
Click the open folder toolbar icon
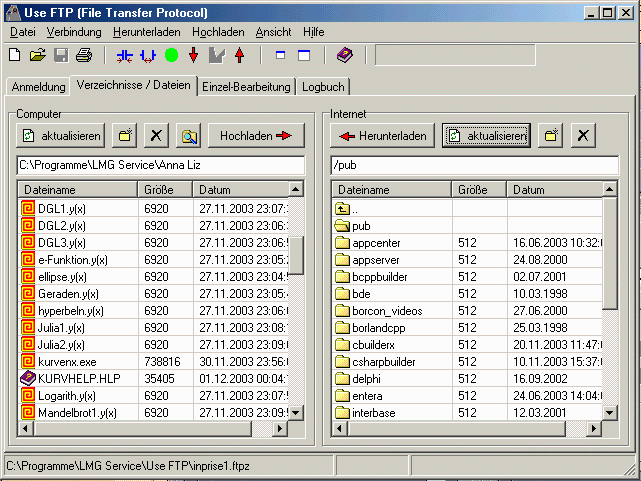pos(37,55)
